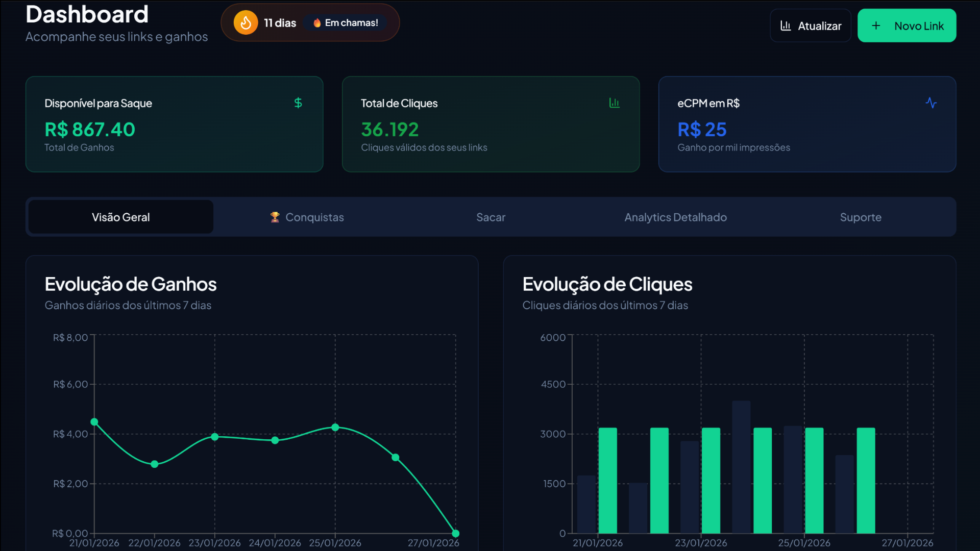
Task: Click the small fire emoji in Em chamas badge
Action: pyautogui.click(x=317, y=23)
